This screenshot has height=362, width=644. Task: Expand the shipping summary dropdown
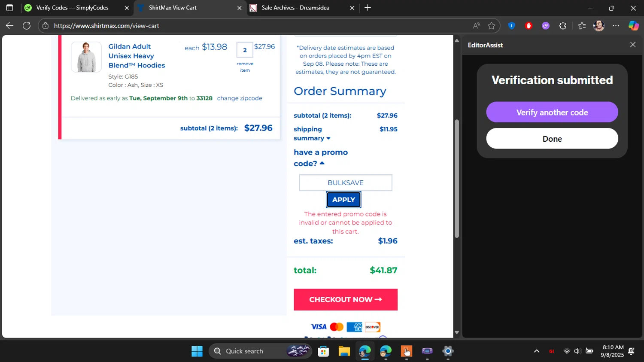coord(312,134)
